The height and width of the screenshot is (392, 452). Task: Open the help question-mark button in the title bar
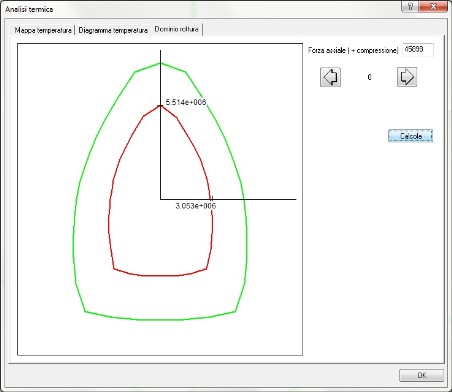coord(410,6)
